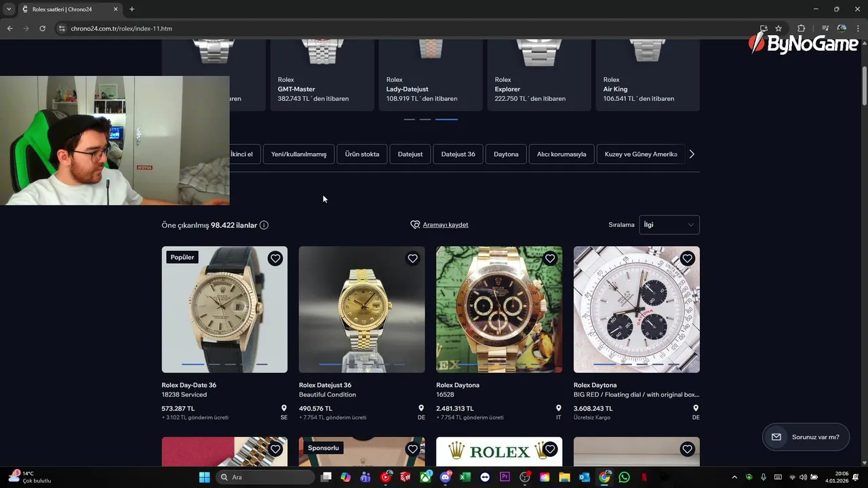Select the Ürün stokta filter chip

point(362,154)
